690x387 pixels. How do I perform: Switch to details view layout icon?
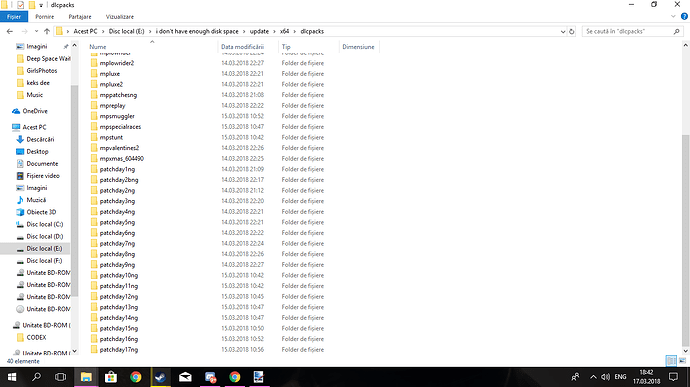pyautogui.click(x=671, y=361)
